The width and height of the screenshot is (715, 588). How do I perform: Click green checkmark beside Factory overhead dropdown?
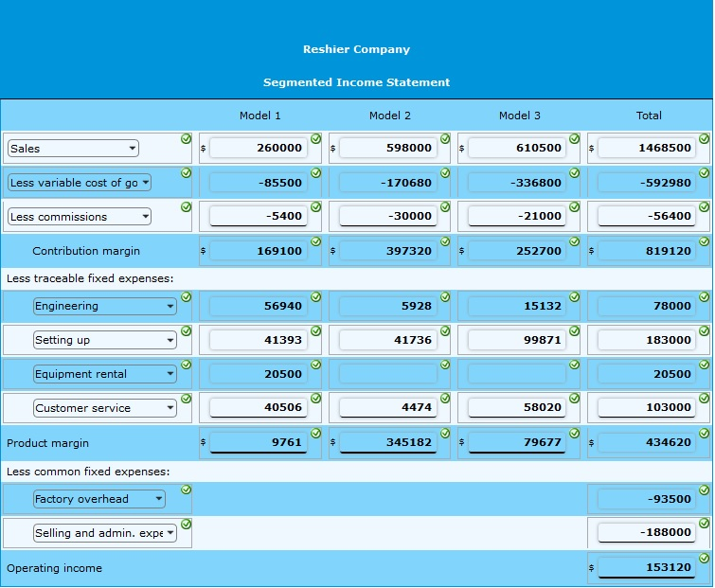[x=186, y=490]
